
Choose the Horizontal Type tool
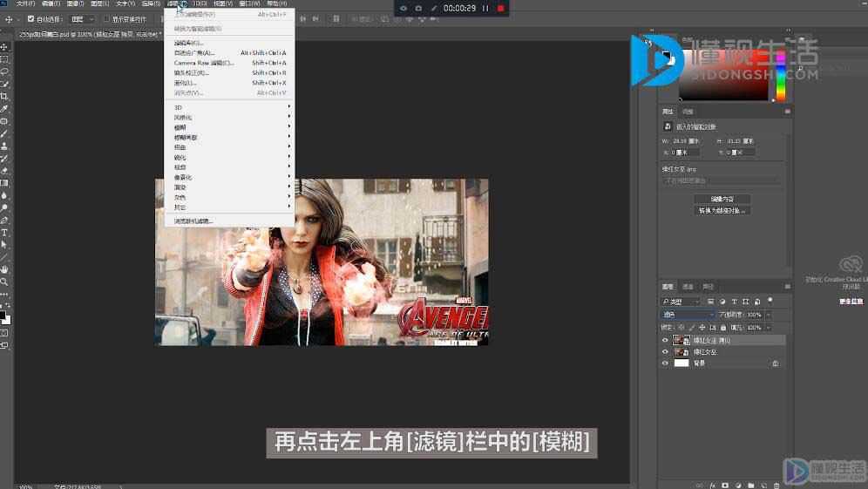(x=4, y=232)
